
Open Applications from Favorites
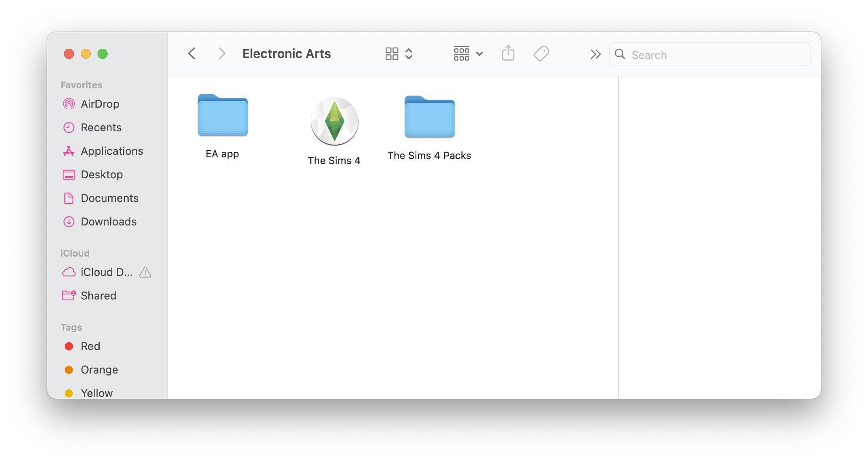click(111, 151)
